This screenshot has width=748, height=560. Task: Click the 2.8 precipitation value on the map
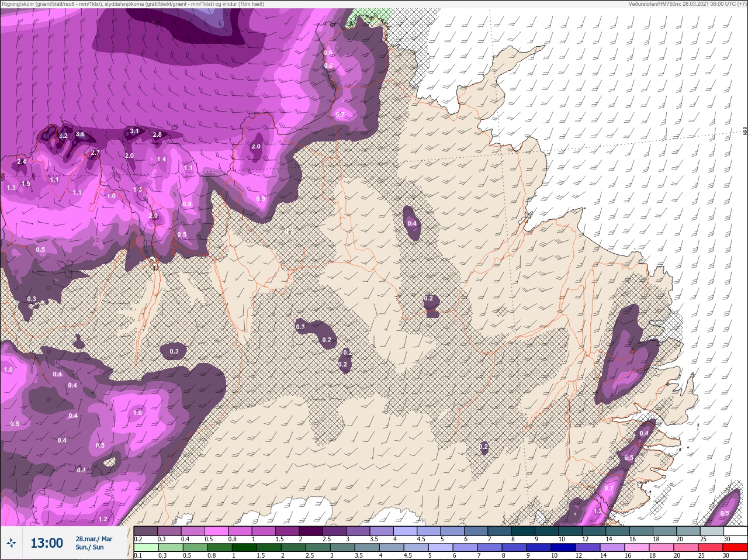[157, 134]
